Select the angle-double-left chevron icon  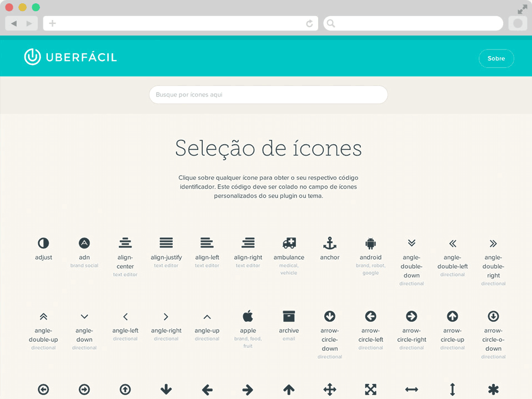(x=453, y=243)
